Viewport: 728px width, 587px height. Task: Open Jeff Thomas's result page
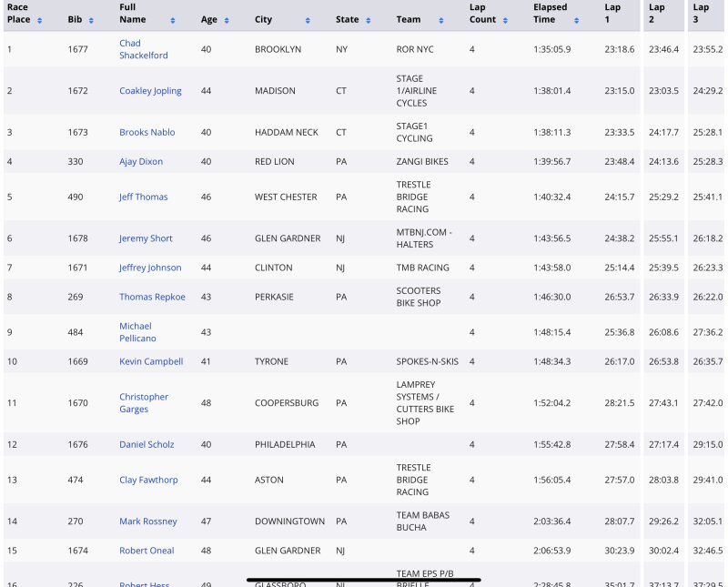click(x=143, y=197)
